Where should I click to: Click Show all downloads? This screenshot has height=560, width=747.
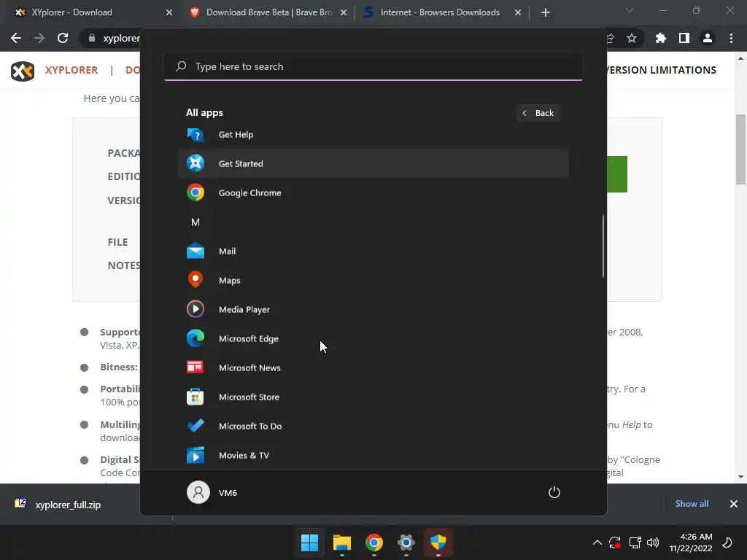click(x=692, y=504)
